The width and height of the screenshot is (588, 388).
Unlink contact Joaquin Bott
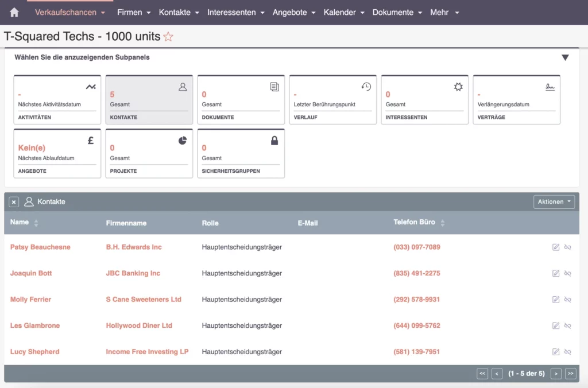click(x=568, y=273)
